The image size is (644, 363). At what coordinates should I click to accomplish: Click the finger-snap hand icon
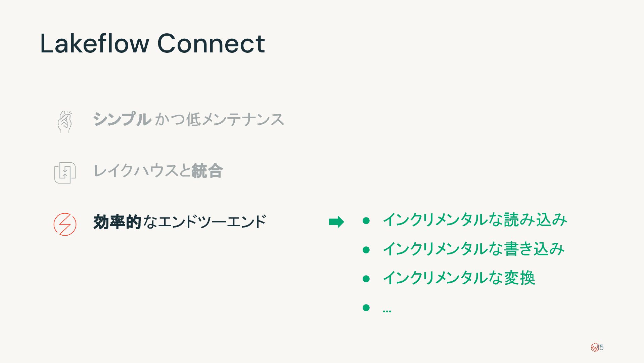pos(64,121)
